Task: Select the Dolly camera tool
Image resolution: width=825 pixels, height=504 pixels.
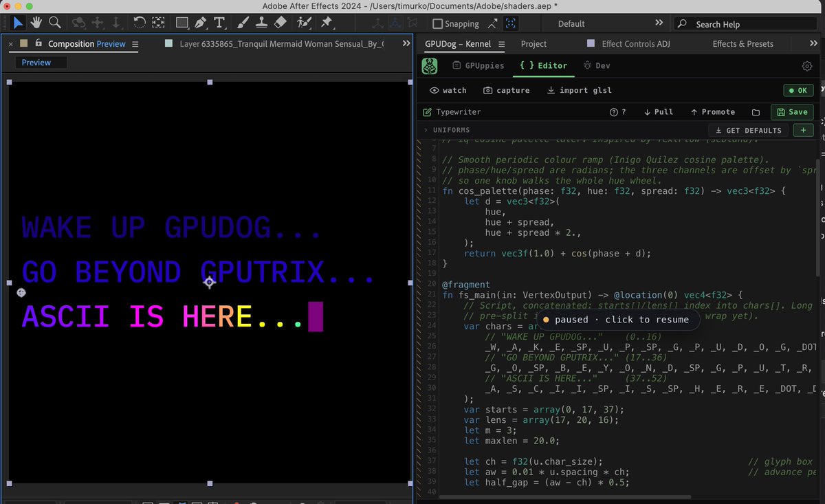Action: 115,23
